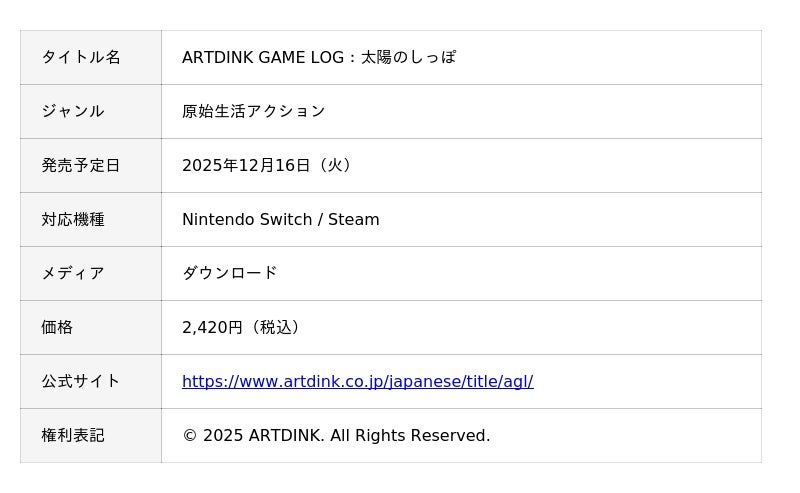800x493 pixels.
Task: Select the （火） weekday text
Action: pyautogui.click(x=335, y=165)
